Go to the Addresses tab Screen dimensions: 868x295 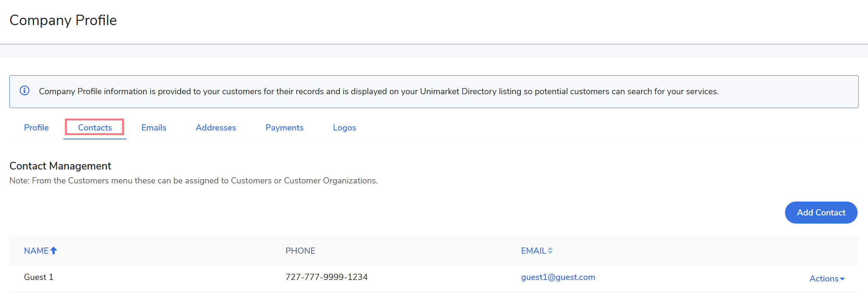click(x=216, y=128)
